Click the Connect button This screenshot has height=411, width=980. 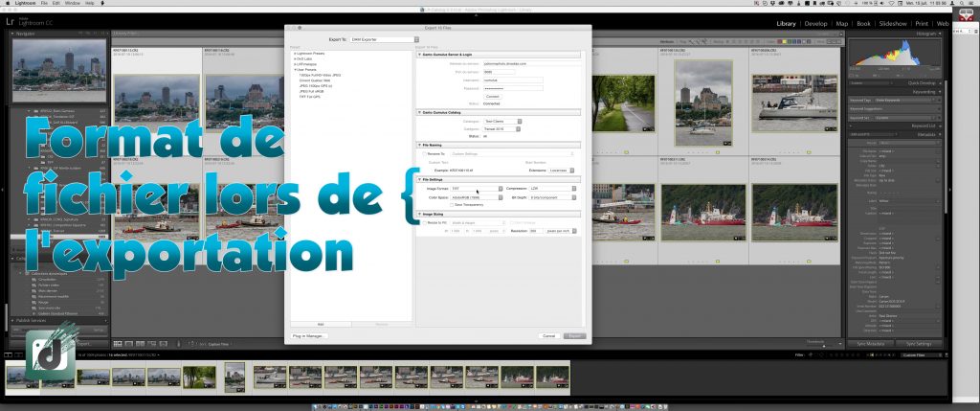[x=493, y=97]
